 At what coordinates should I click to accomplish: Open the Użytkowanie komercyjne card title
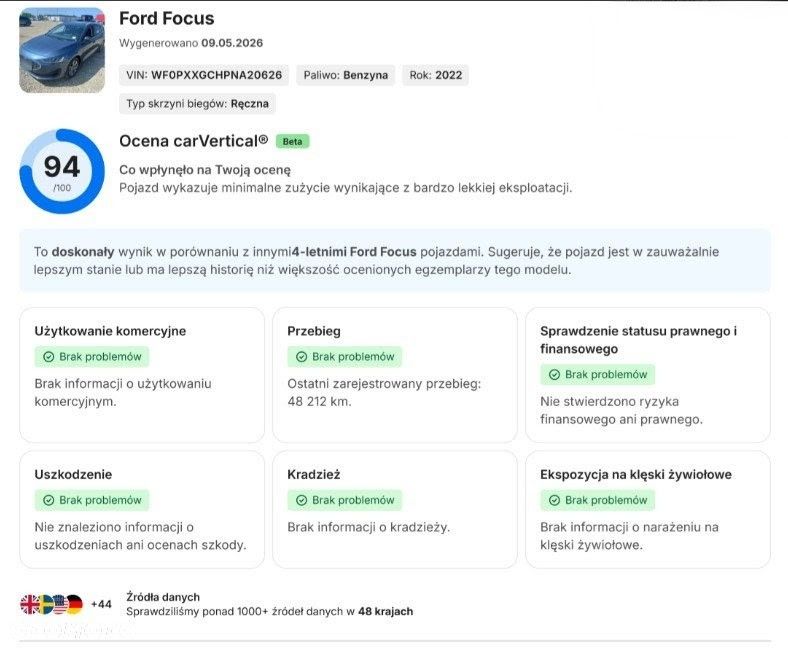pos(110,331)
